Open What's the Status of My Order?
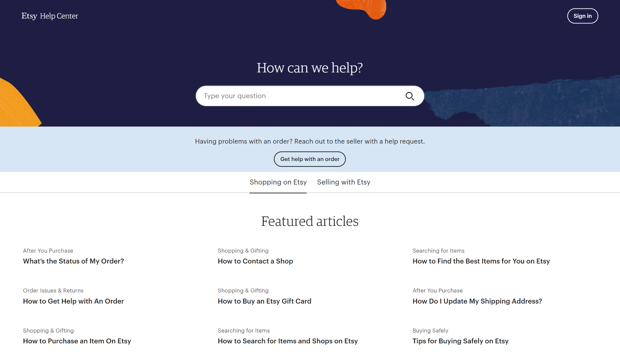This screenshot has height=364, width=620. 73,261
